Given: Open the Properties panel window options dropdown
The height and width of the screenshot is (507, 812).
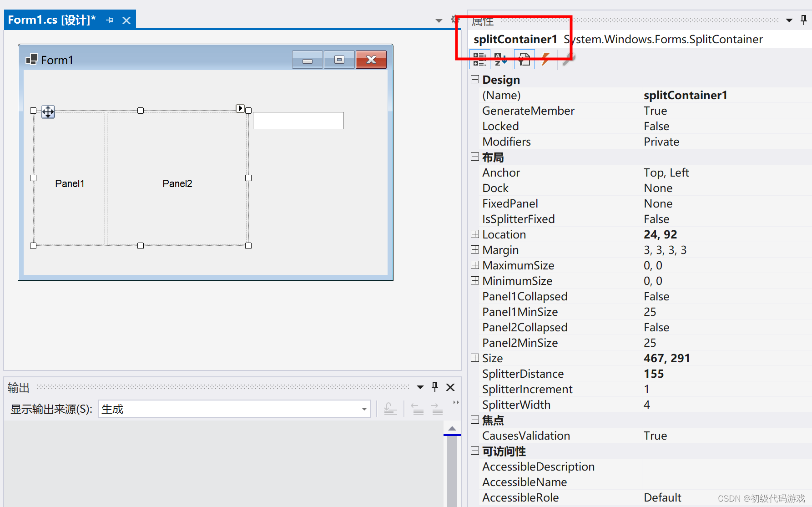Looking at the screenshot, I should [x=789, y=20].
